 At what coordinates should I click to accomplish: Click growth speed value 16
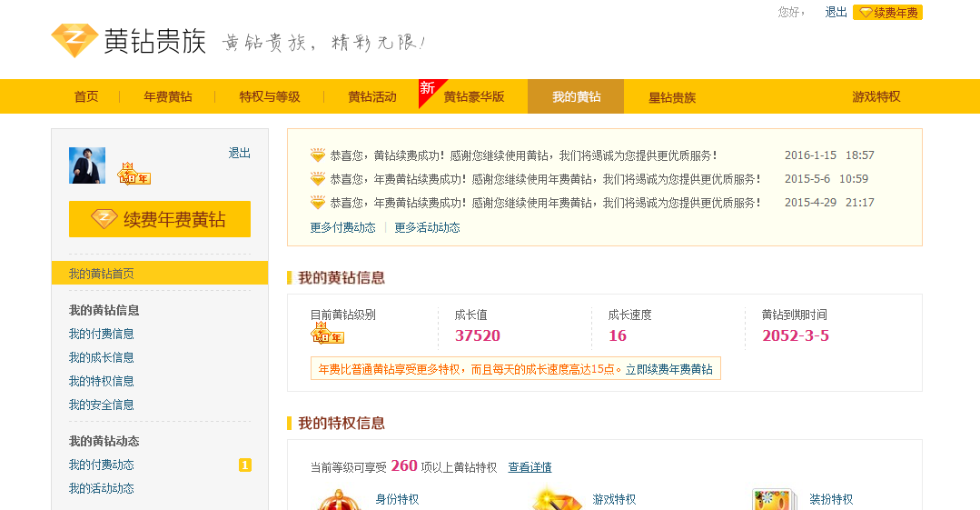click(618, 335)
